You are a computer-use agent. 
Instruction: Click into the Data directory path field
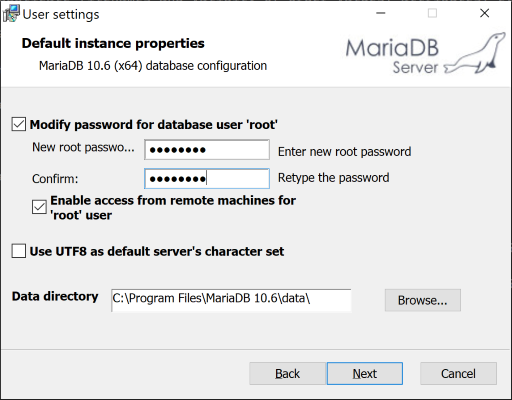[231, 300]
